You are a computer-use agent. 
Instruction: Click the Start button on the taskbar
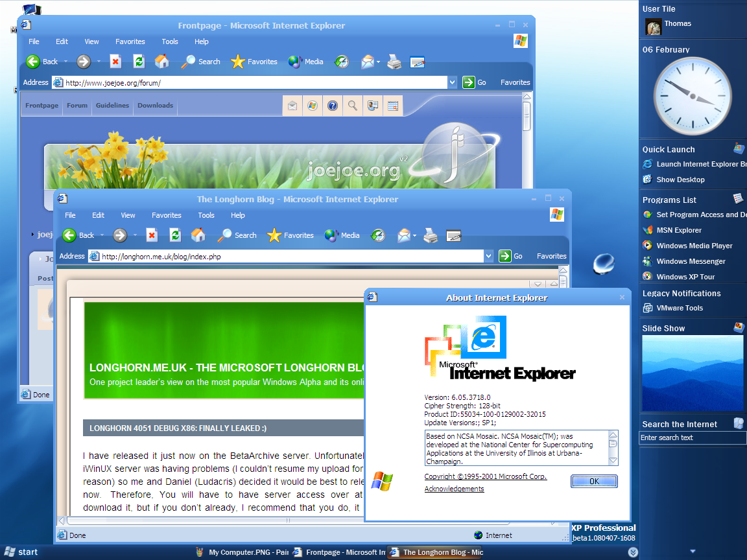(x=21, y=552)
